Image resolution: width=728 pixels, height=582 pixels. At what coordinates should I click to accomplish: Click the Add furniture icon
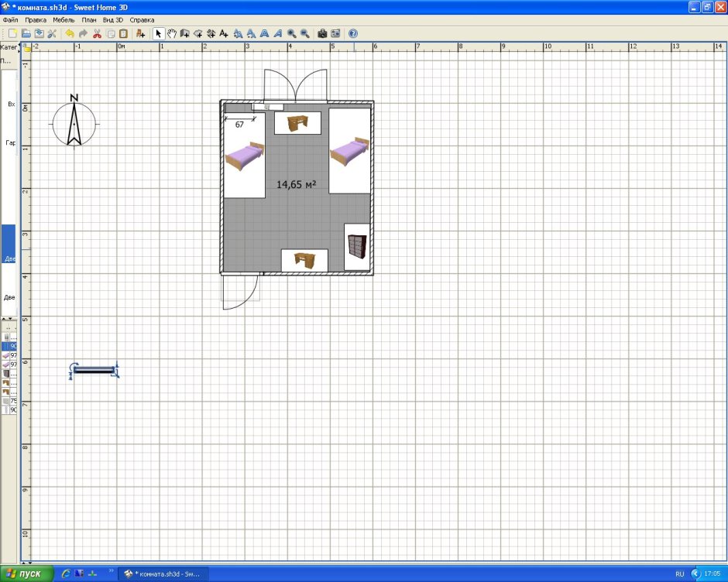pyautogui.click(x=140, y=33)
